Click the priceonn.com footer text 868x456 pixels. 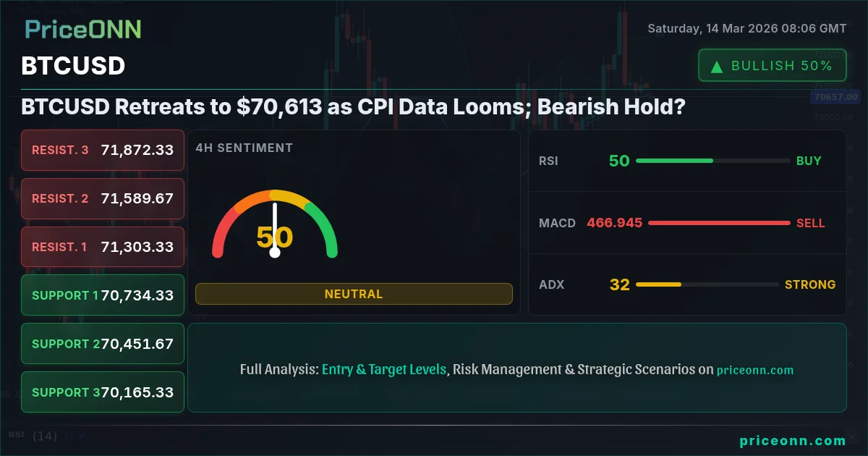point(793,440)
